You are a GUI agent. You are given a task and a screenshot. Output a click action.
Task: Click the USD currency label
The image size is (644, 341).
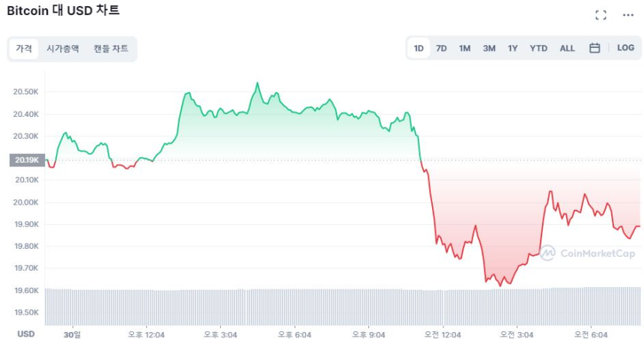(26, 334)
